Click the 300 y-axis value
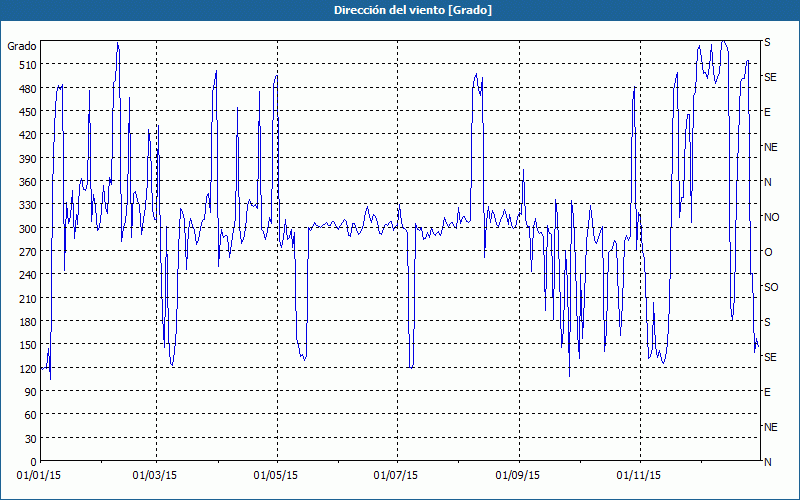Screen dimensions: 800x500 28,229
